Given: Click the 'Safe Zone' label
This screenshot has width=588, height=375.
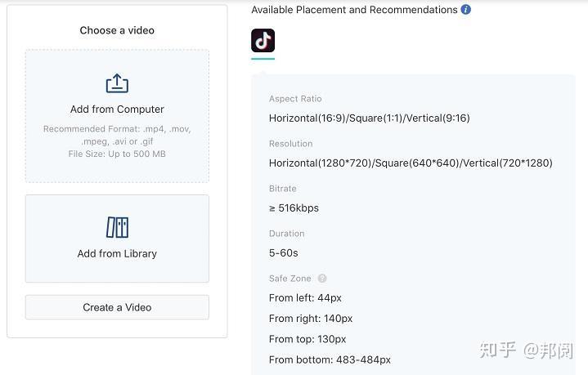Looking at the screenshot, I should [290, 279].
